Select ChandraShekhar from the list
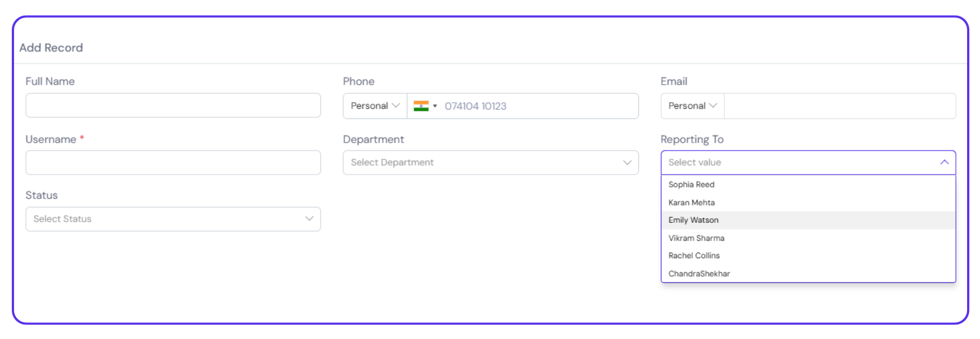The width and height of the screenshot is (980, 339). (x=699, y=273)
